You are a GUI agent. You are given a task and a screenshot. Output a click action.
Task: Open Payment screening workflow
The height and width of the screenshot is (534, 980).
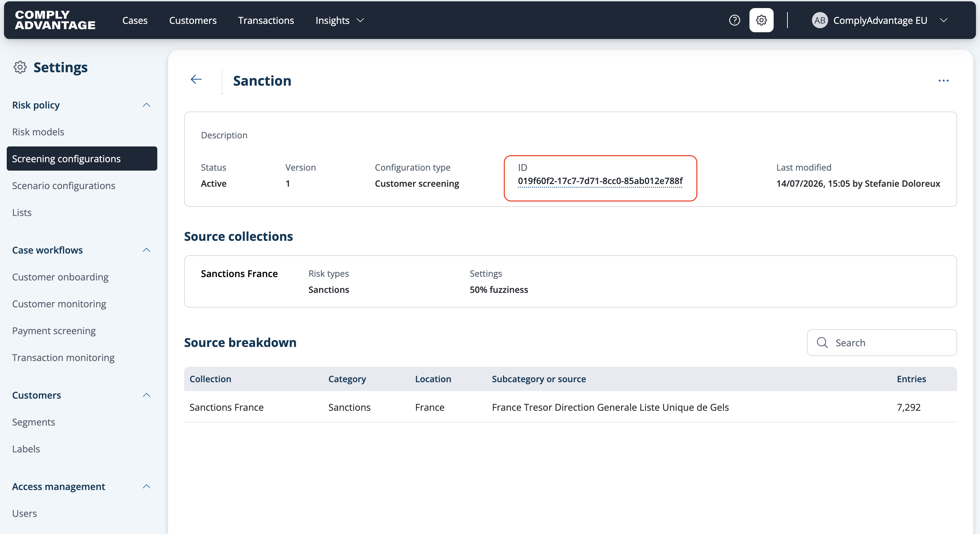point(54,331)
